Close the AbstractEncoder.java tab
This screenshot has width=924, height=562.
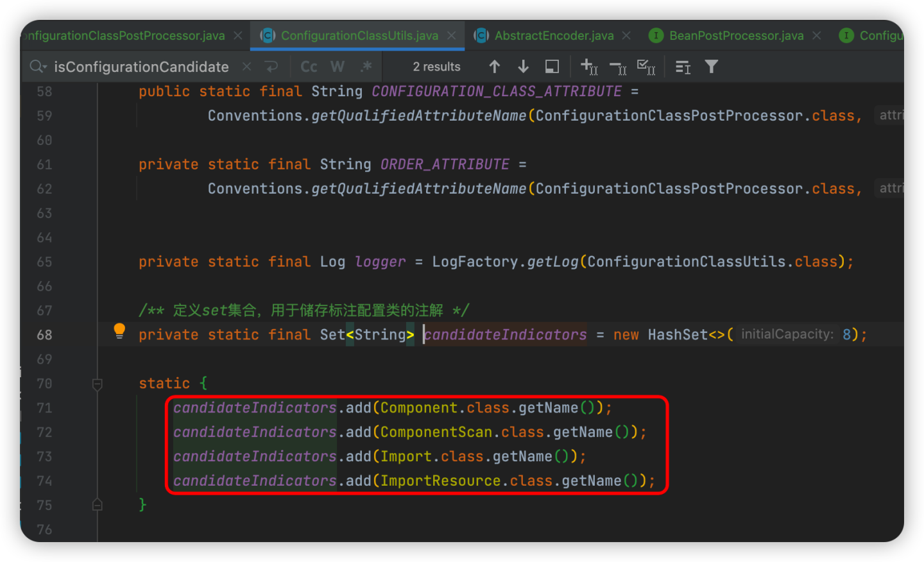(627, 36)
